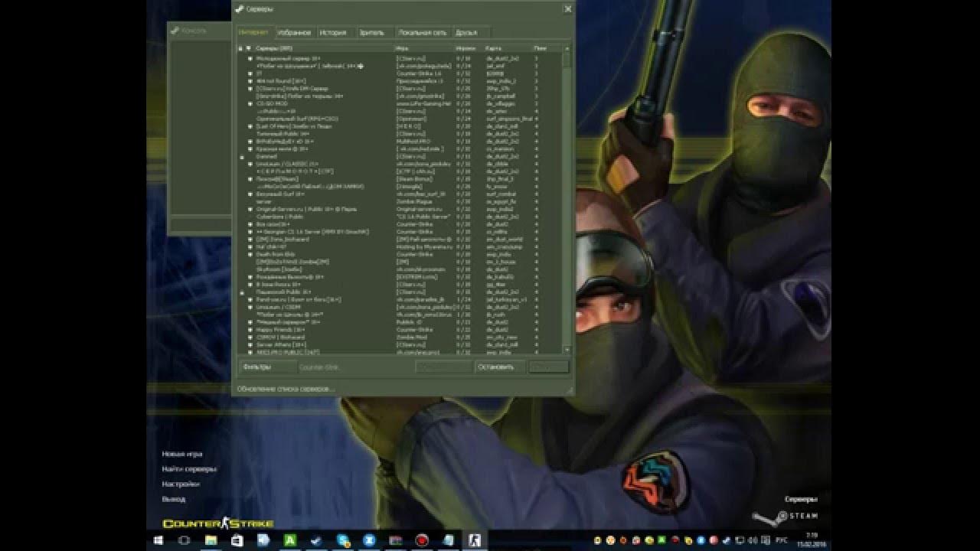Click Новая игра in the main menu

pyautogui.click(x=182, y=454)
